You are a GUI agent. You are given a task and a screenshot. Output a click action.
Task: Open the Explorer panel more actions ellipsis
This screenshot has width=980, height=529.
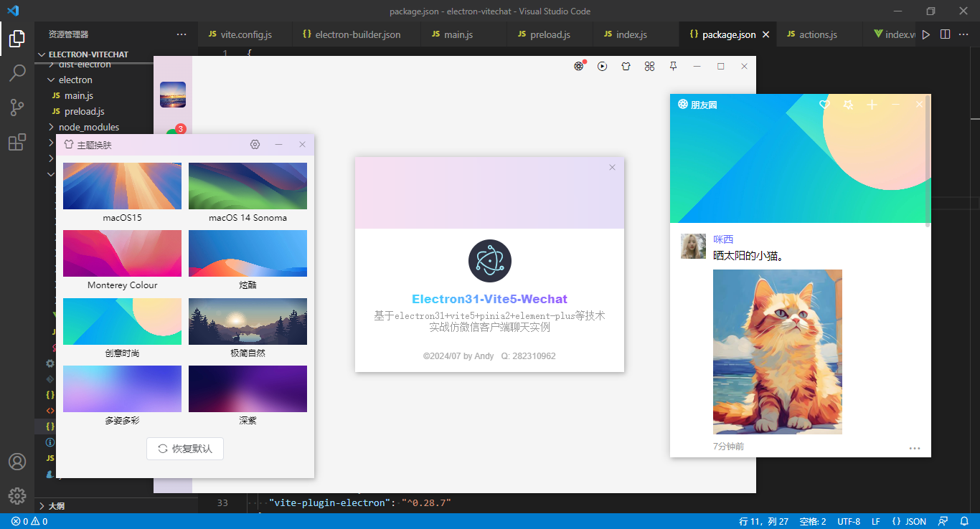tap(182, 34)
